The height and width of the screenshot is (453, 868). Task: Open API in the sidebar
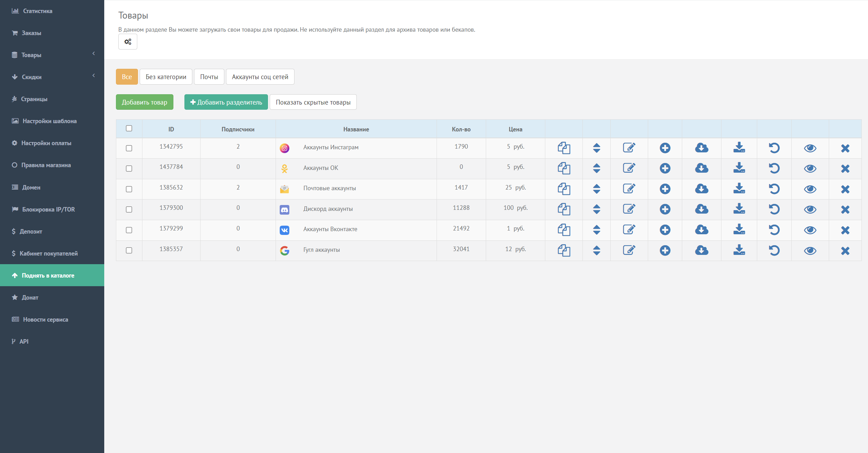point(52,341)
